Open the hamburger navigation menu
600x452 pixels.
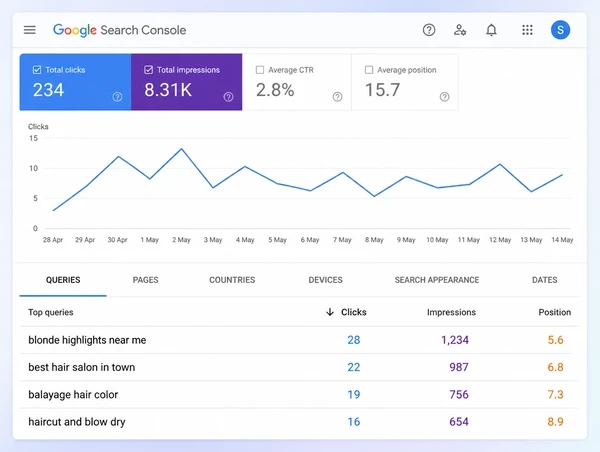tap(29, 30)
